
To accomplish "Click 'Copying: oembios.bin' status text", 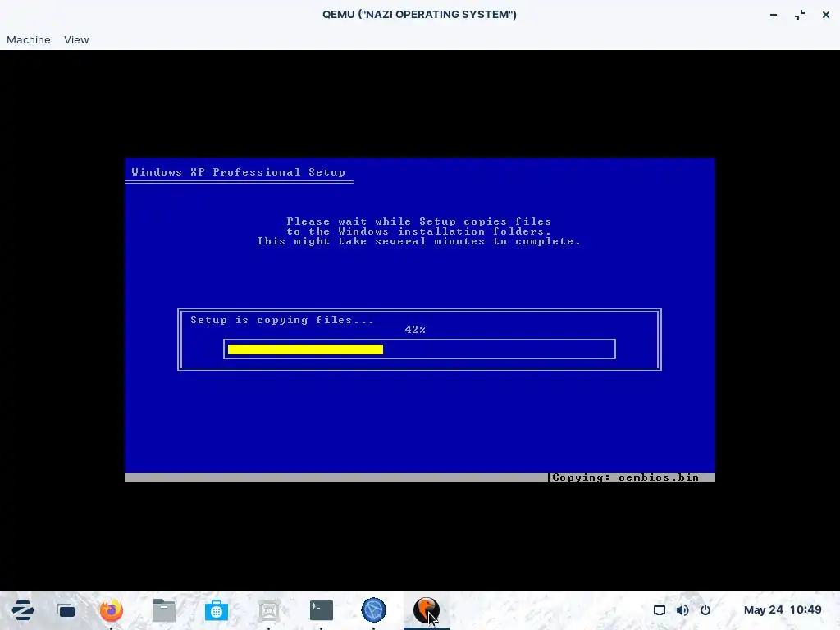I will coord(625,477).
